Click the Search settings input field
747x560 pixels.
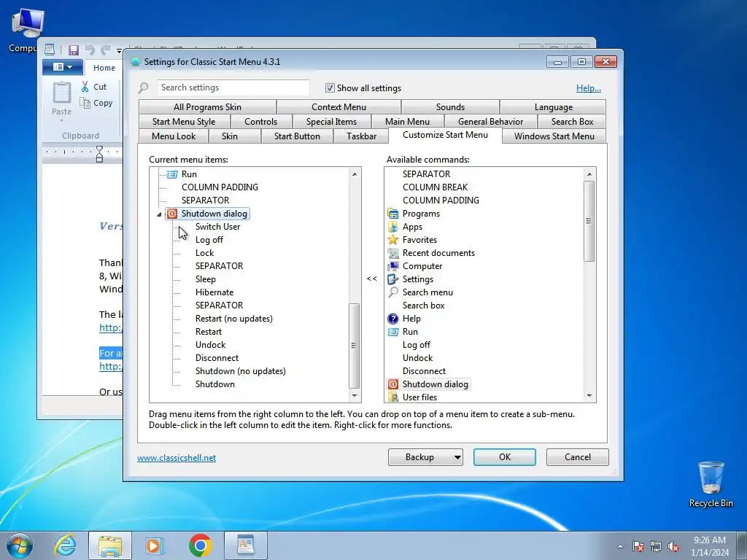[233, 87]
